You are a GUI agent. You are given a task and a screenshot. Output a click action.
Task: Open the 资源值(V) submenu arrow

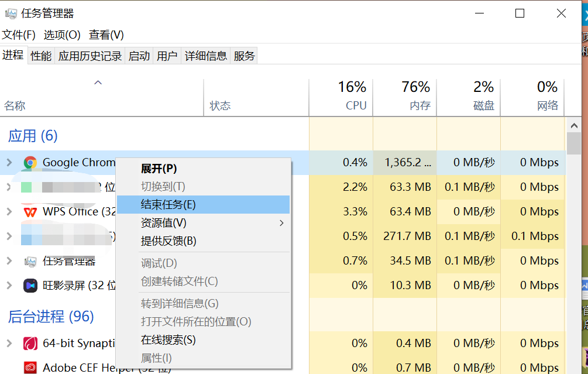[281, 223]
